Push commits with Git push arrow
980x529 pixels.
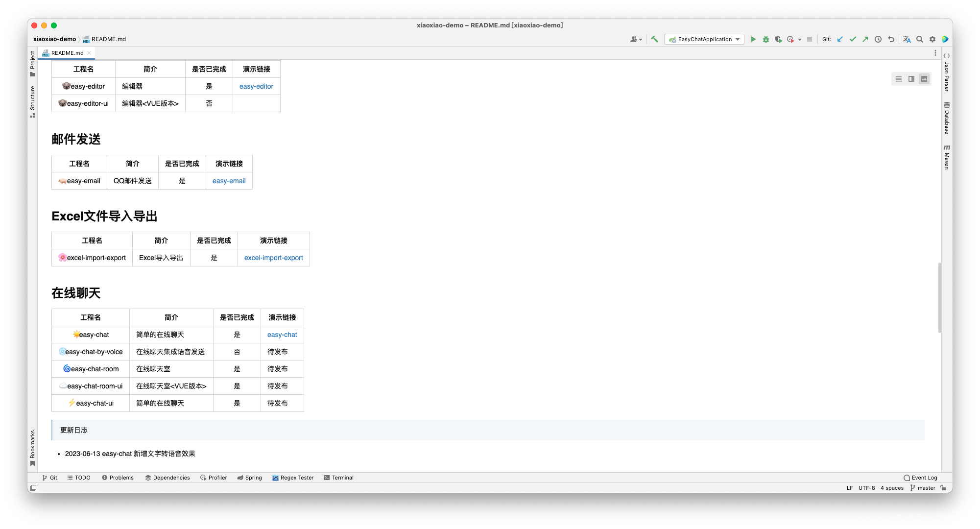point(865,39)
